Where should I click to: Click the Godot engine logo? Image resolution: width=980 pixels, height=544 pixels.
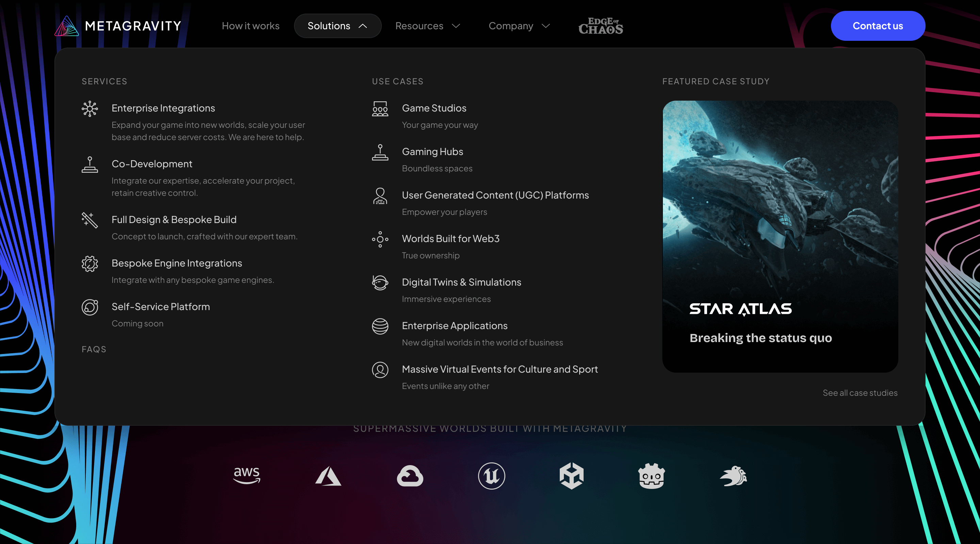click(651, 476)
